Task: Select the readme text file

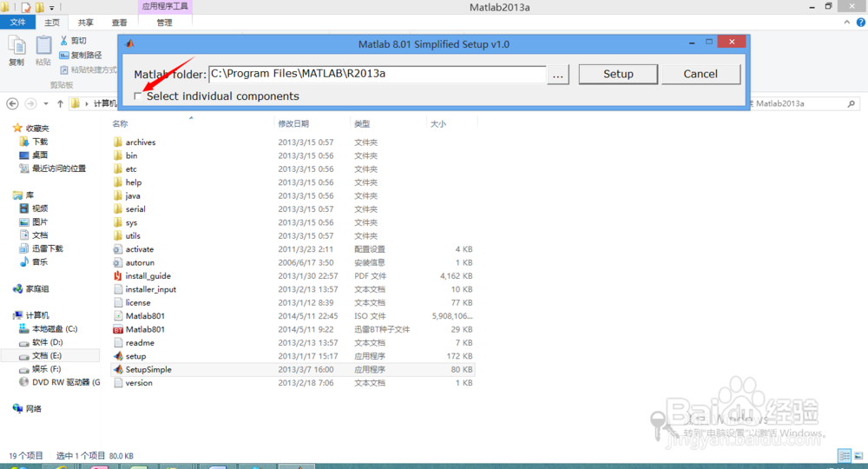Action: pyautogui.click(x=140, y=343)
